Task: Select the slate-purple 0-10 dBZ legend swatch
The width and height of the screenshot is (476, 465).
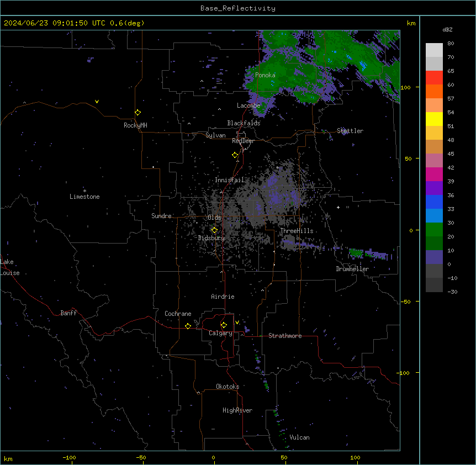Action: pos(434,257)
